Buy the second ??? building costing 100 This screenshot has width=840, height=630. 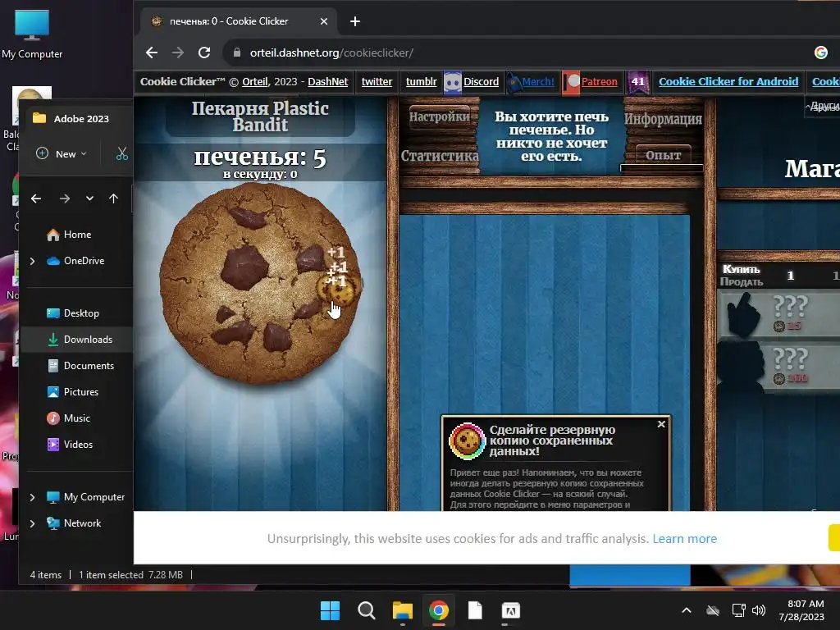tap(778, 367)
